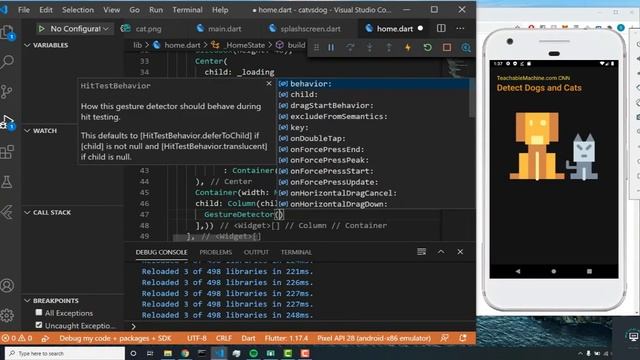This screenshot has height=360, width=640.
Task: Grab the debug toolbar drag handle
Action: click(316, 47)
